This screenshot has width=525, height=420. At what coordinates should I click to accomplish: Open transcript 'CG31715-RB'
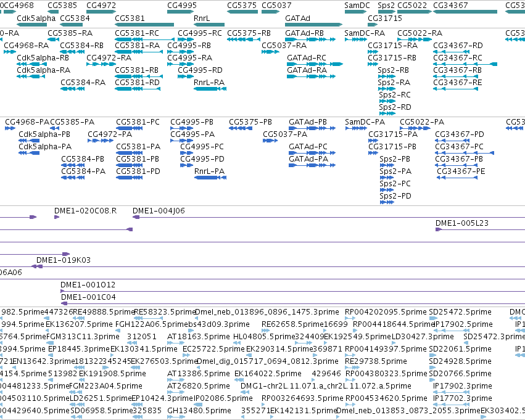pos(392,58)
